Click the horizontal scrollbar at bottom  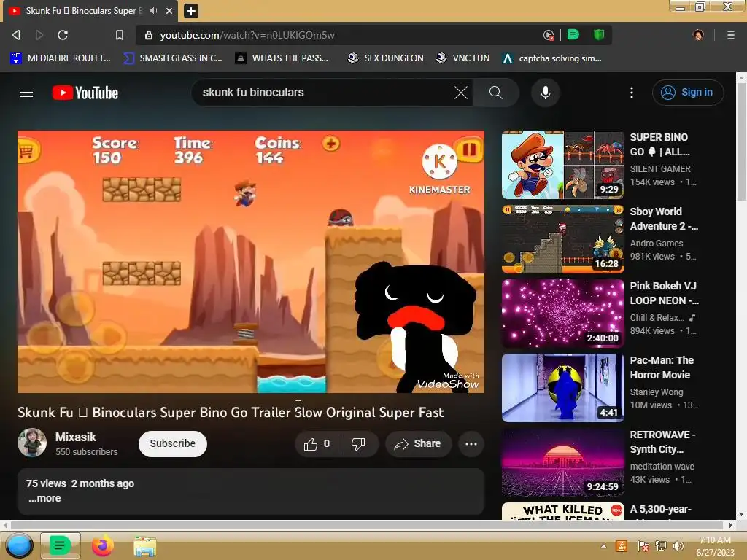click(368, 525)
